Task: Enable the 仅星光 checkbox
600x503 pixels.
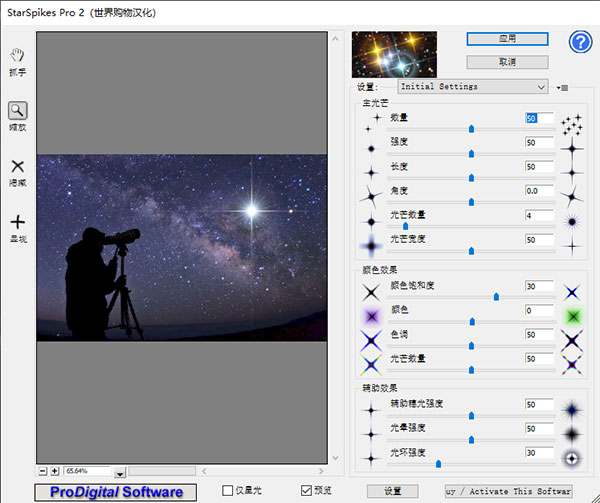Action: click(228, 491)
